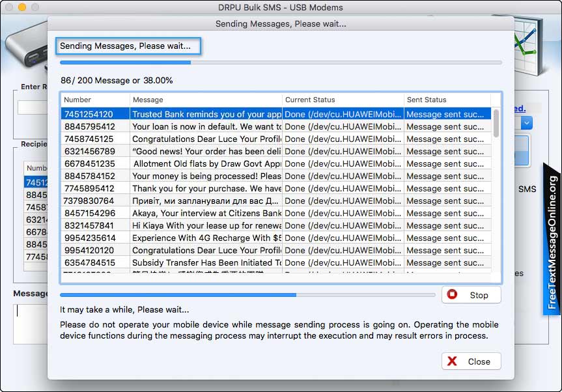
Task: Click the Current Status column header
Action: (x=343, y=100)
